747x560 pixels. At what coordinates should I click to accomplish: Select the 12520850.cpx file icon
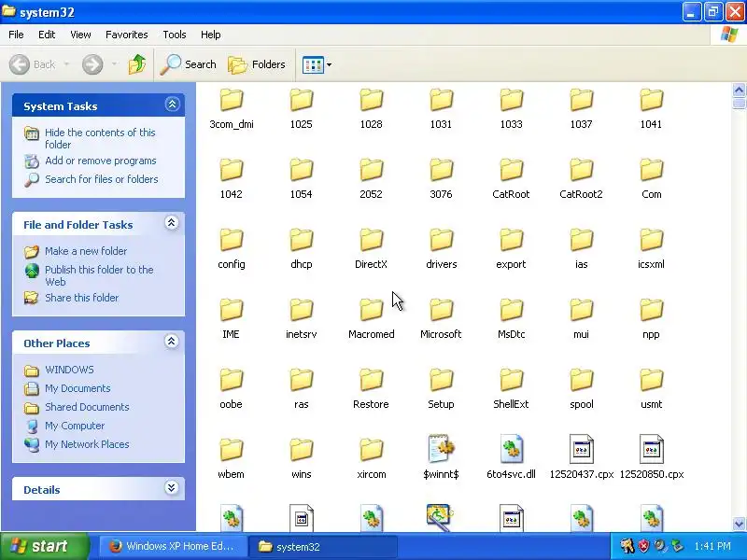(x=651, y=449)
